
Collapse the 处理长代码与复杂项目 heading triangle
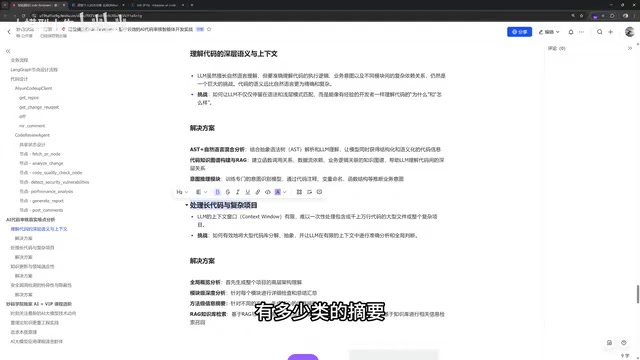[187, 205]
